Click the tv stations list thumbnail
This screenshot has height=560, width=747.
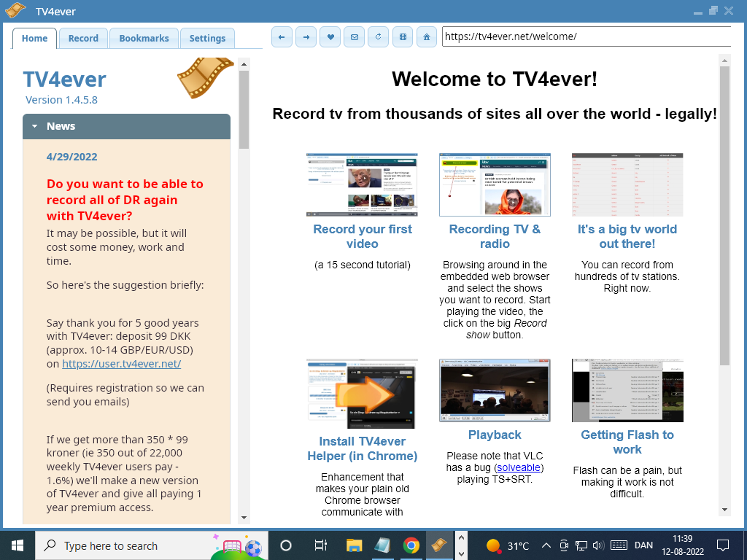pyautogui.click(x=627, y=184)
